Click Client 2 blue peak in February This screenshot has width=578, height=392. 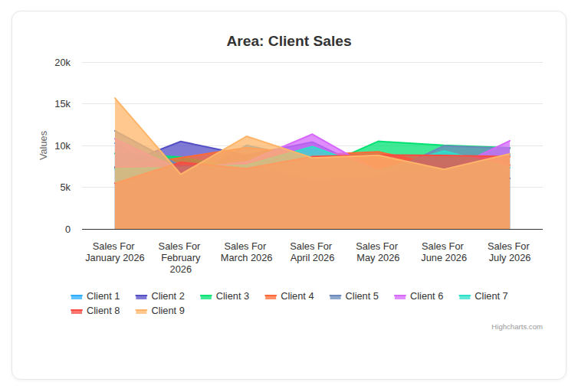(181, 141)
